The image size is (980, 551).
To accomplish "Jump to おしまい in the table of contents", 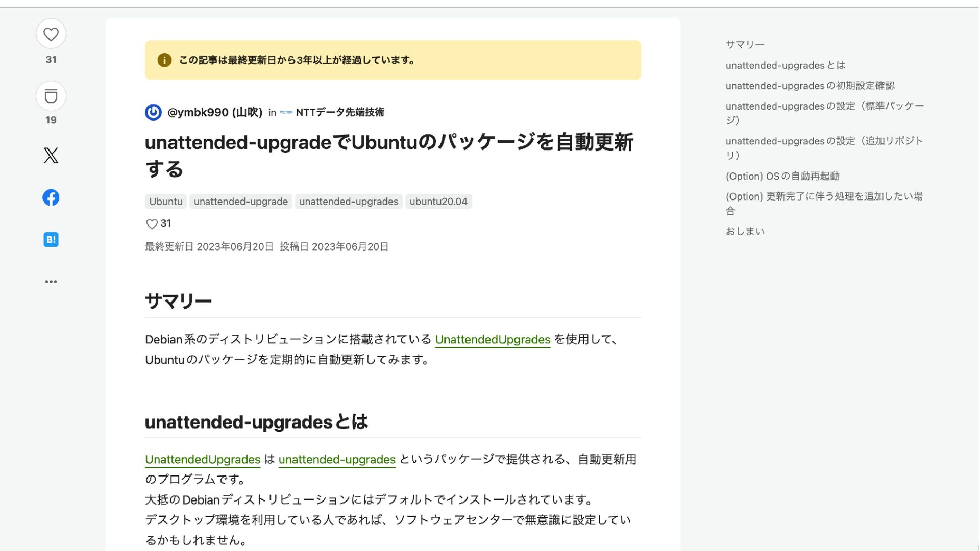I will (745, 231).
